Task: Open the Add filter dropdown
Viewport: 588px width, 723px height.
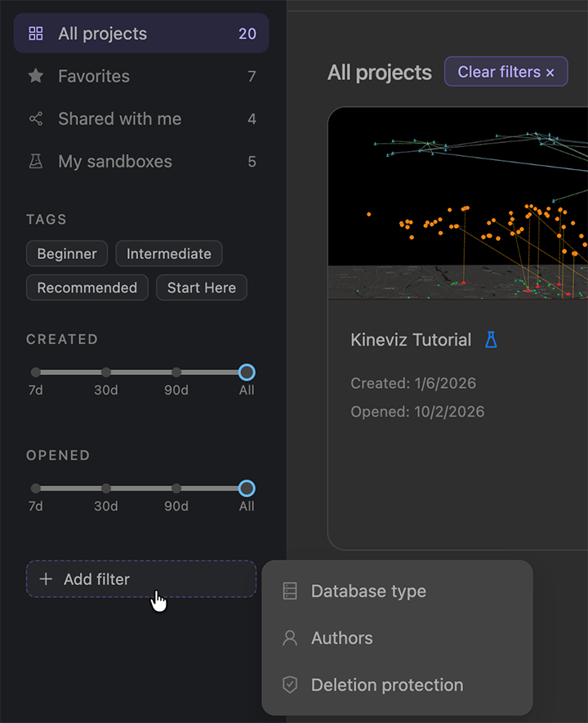Action: [141, 578]
